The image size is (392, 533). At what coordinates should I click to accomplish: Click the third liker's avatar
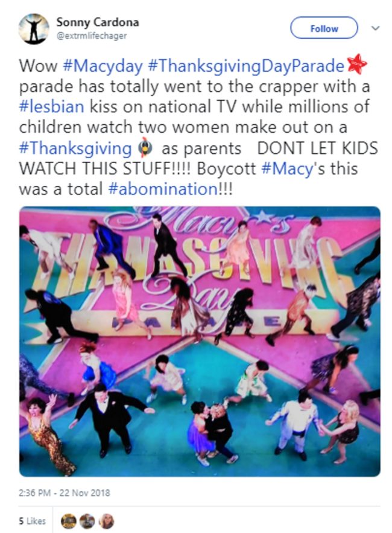click(106, 521)
